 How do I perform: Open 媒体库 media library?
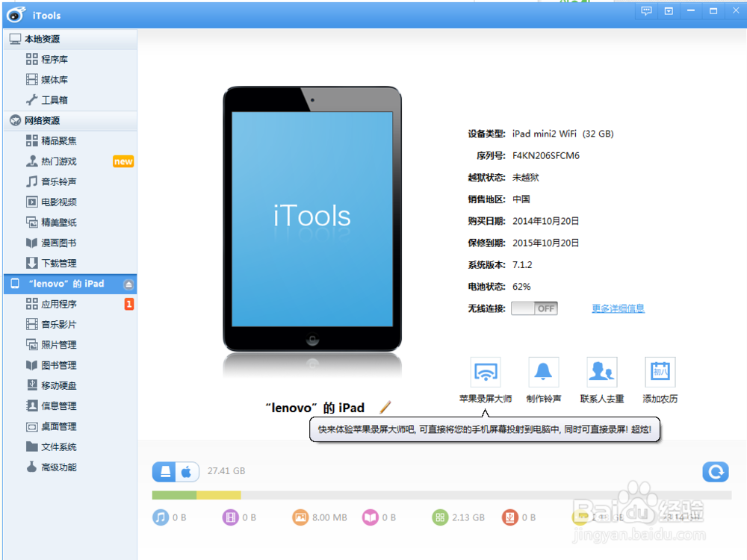point(55,80)
